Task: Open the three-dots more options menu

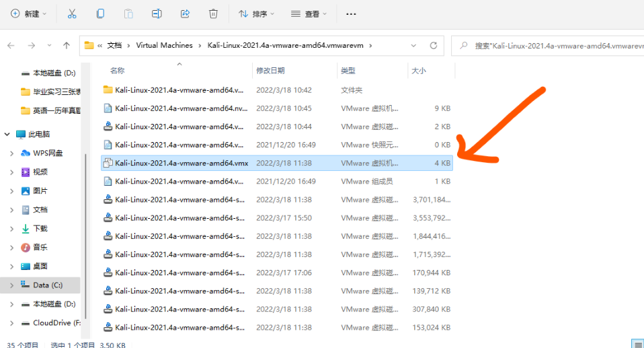Action: [x=351, y=14]
